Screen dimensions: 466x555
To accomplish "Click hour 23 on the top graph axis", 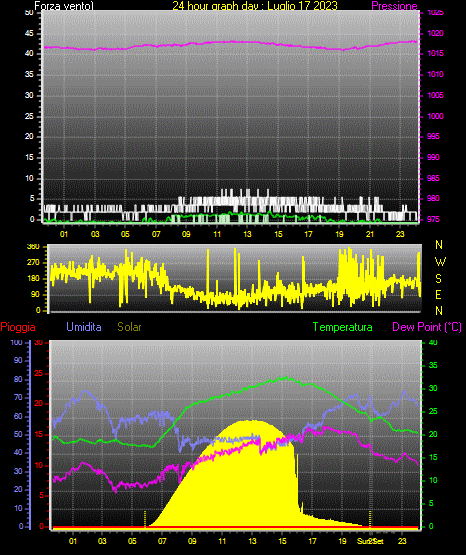I will tap(400, 234).
